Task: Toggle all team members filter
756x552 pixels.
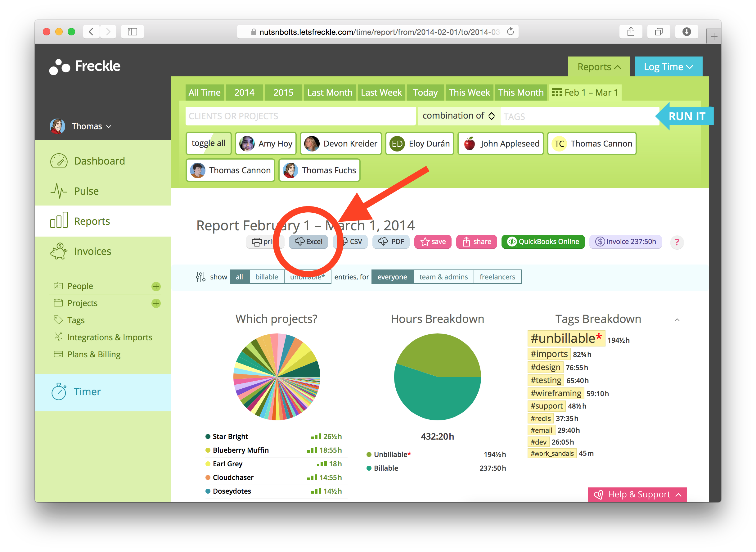Action: click(208, 143)
